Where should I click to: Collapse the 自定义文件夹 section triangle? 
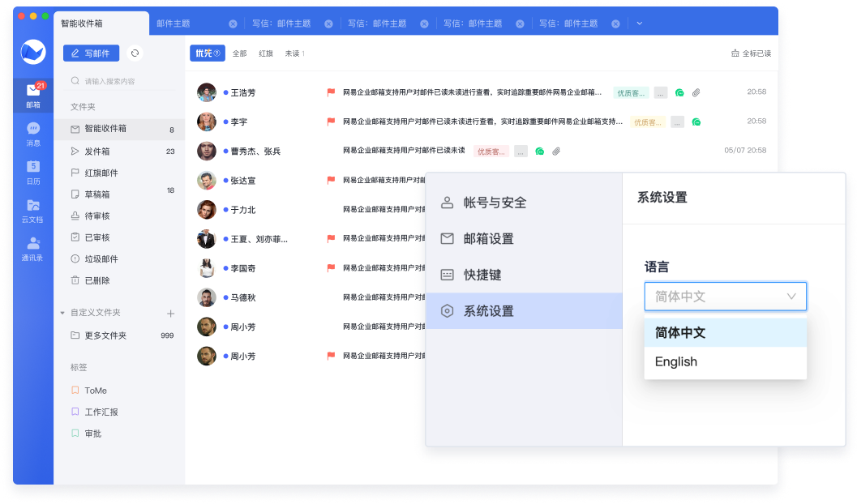tap(62, 313)
